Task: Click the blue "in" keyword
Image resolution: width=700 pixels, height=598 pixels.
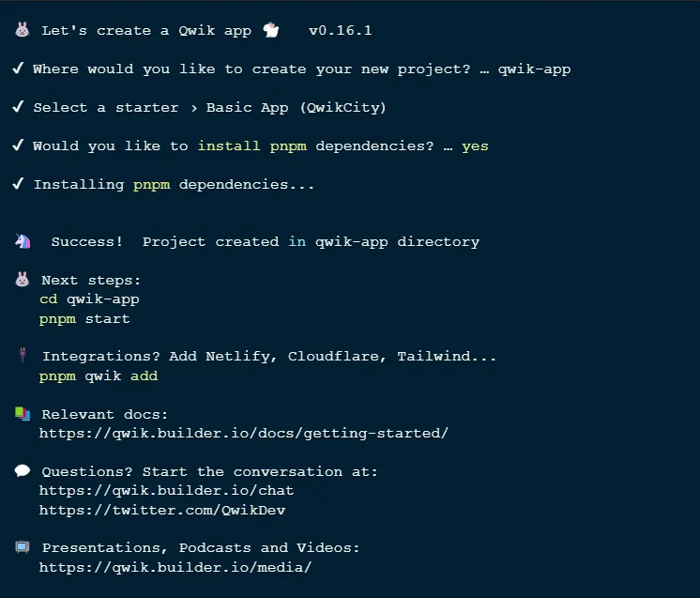Action: pos(297,241)
